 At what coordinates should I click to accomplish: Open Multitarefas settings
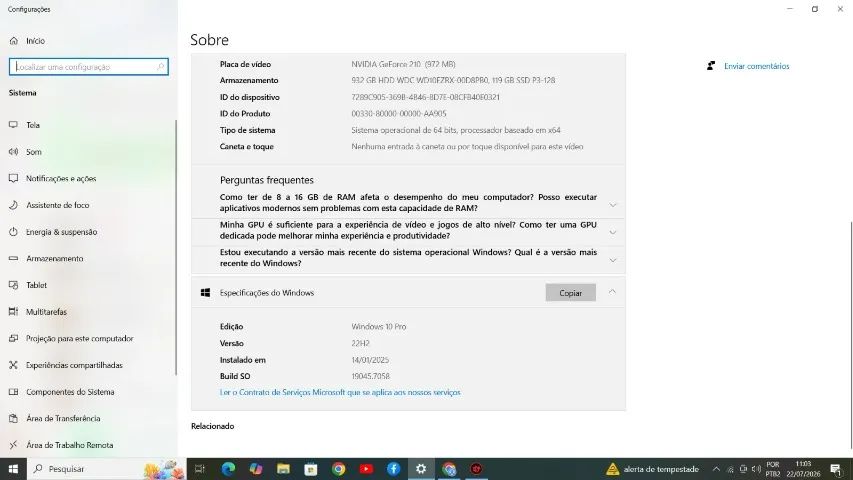click(38, 312)
